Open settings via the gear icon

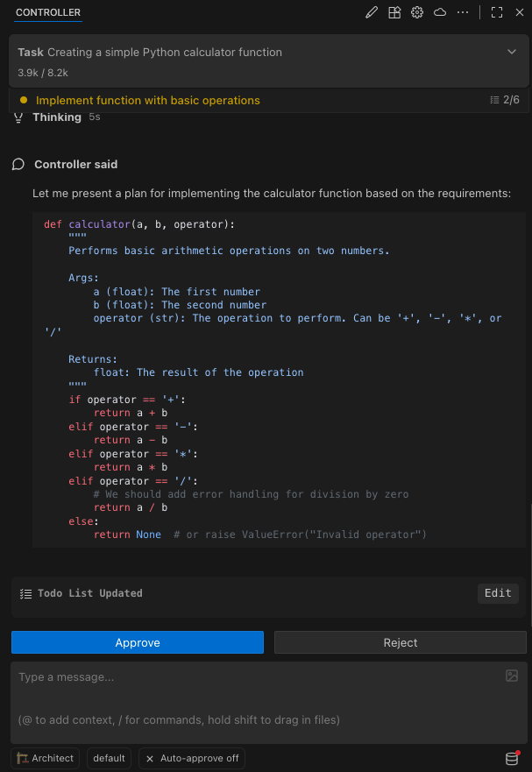click(x=417, y=12)
